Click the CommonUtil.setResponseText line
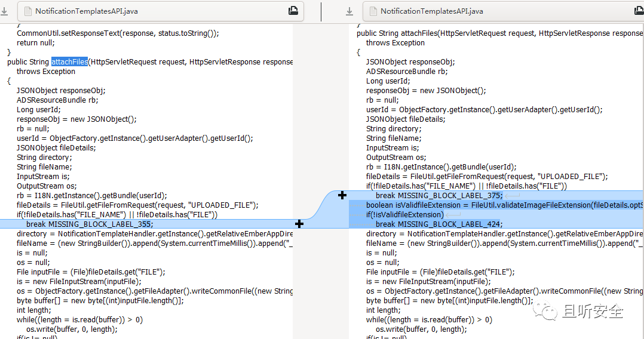Screen dimensions: 644x339 point(118,33)
